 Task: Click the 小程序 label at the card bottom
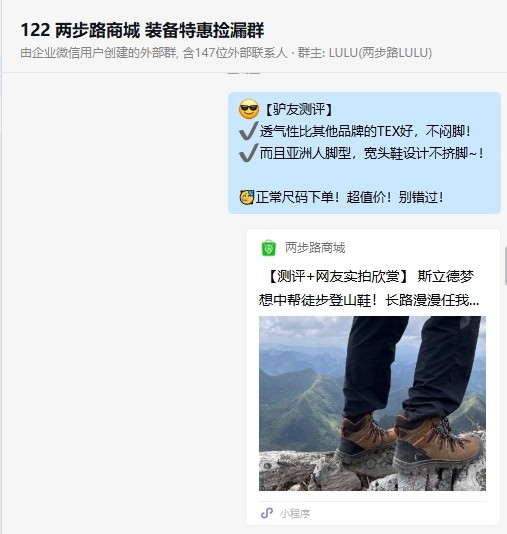pyautogui.click(x=295, y=513)
